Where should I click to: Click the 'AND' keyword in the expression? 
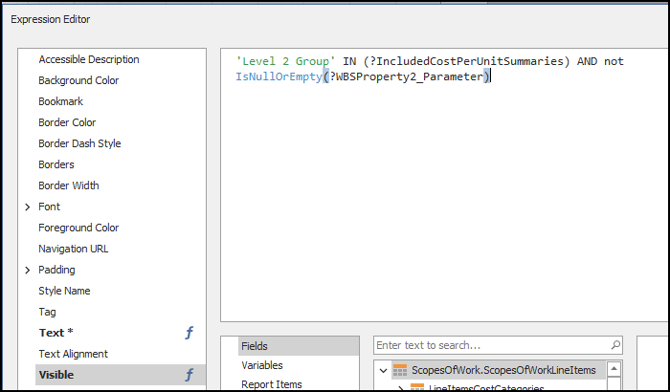coord(587,62)
